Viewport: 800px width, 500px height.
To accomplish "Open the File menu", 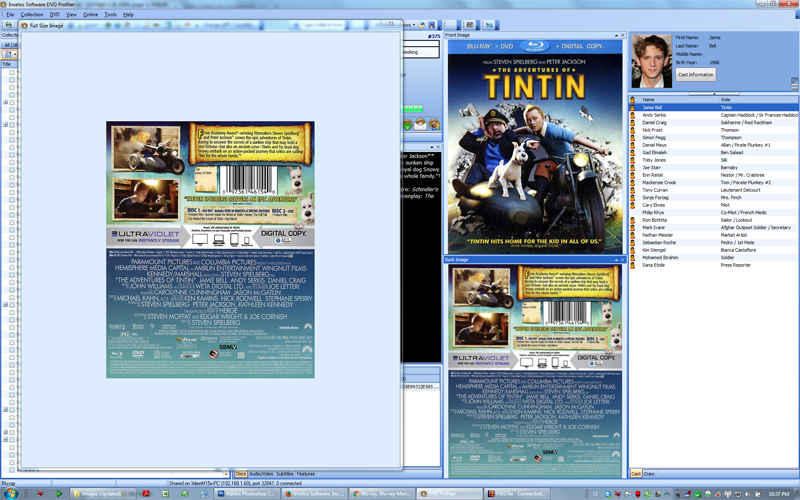I will click(x=10, y=15).
